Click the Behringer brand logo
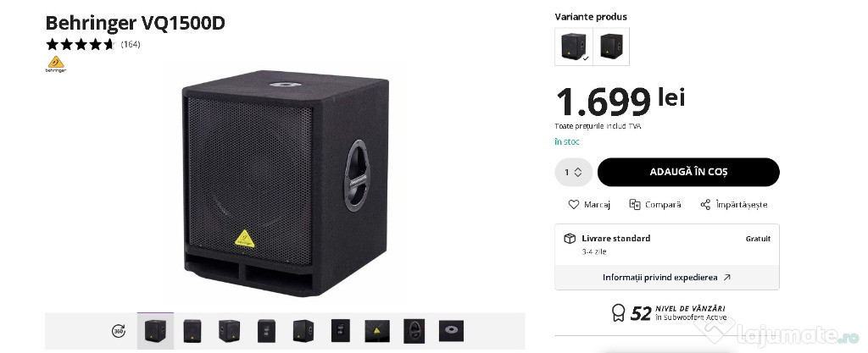The width and height of the screenshot is (868, 353). click(x=56, y=64)
